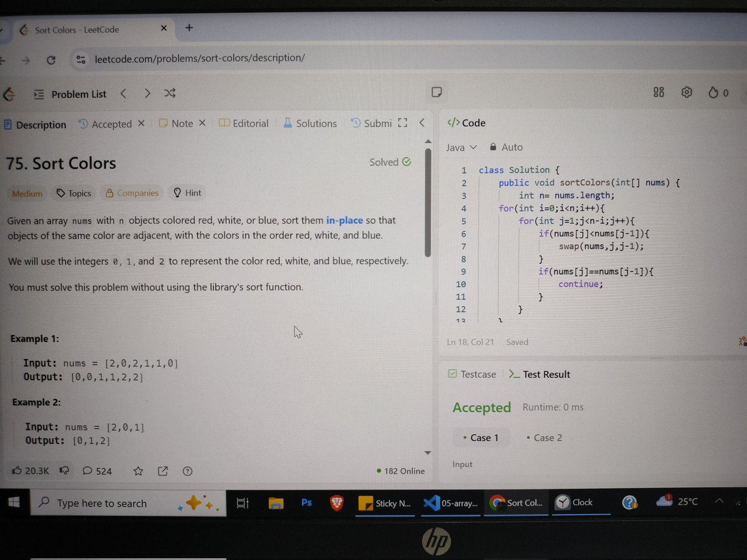Switch to Sticky Notes taskbar window
Viewport: 747px width, 560px height.
386,503
